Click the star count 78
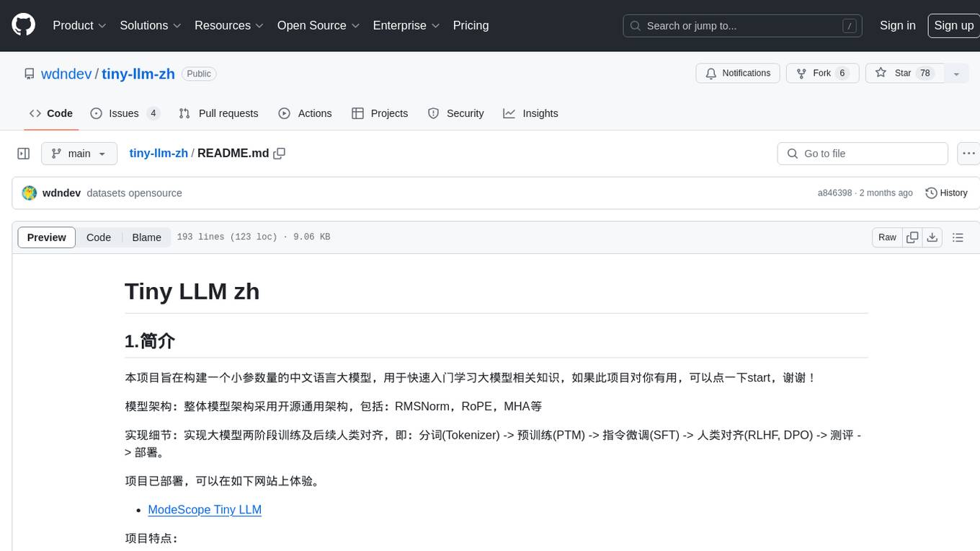This screenshot has width=980, height=551. coord(925,74)
